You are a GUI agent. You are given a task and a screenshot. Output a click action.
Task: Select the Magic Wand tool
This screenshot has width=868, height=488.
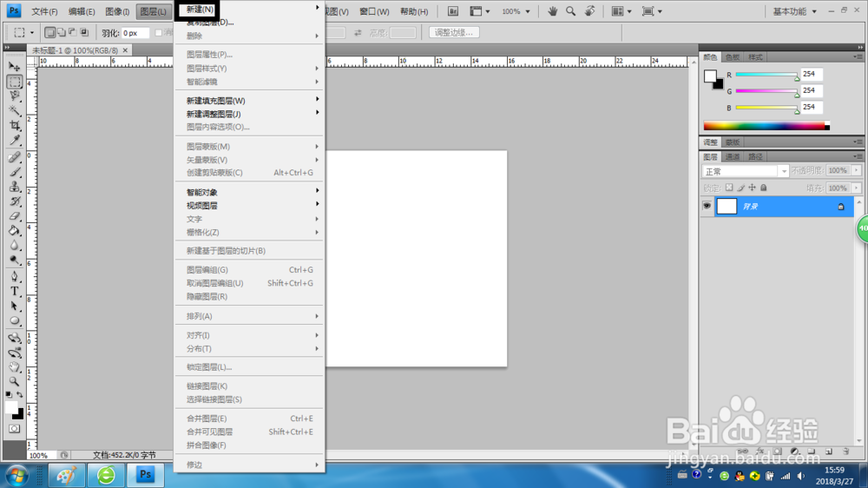15,111
